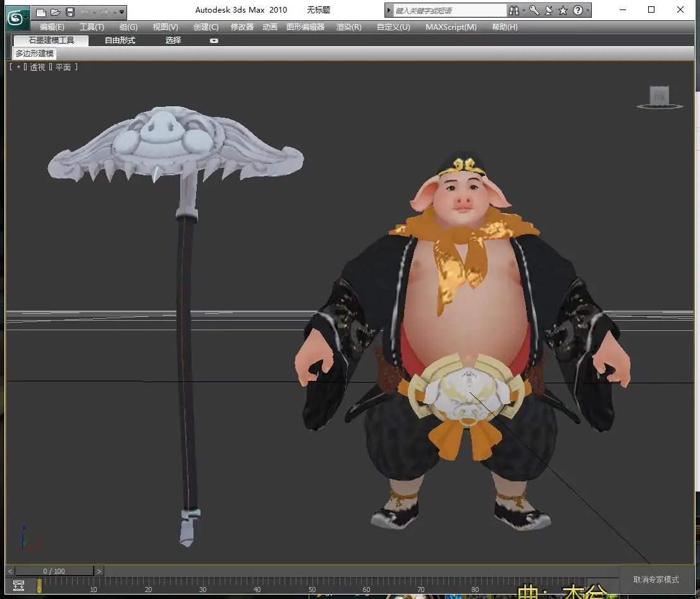Viewport: 700px width, 599px height.
Task: Expand the Help icon dropdown arrow
Action: click(x=587, y=10)
